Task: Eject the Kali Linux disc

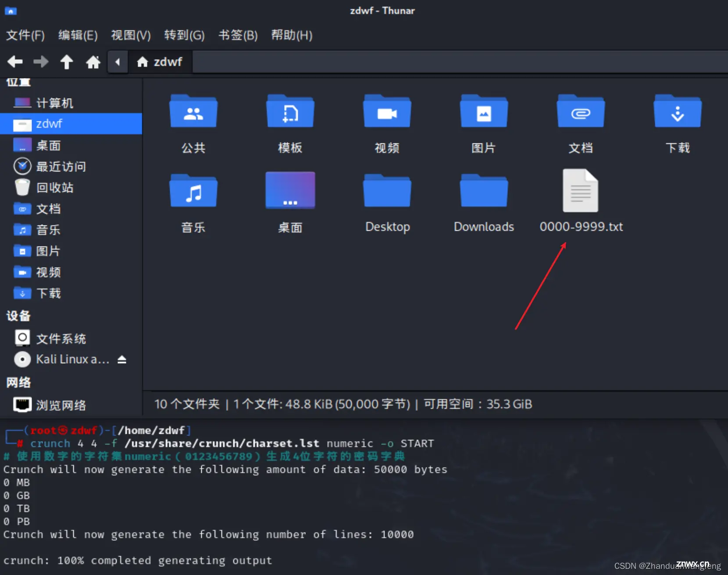Action: 122,360
